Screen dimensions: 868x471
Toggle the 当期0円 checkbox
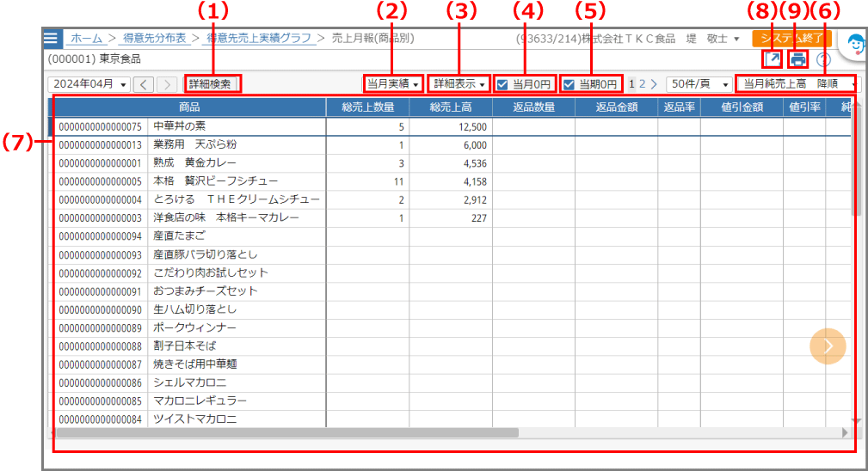pyautogui.click(x=569, y=84)
